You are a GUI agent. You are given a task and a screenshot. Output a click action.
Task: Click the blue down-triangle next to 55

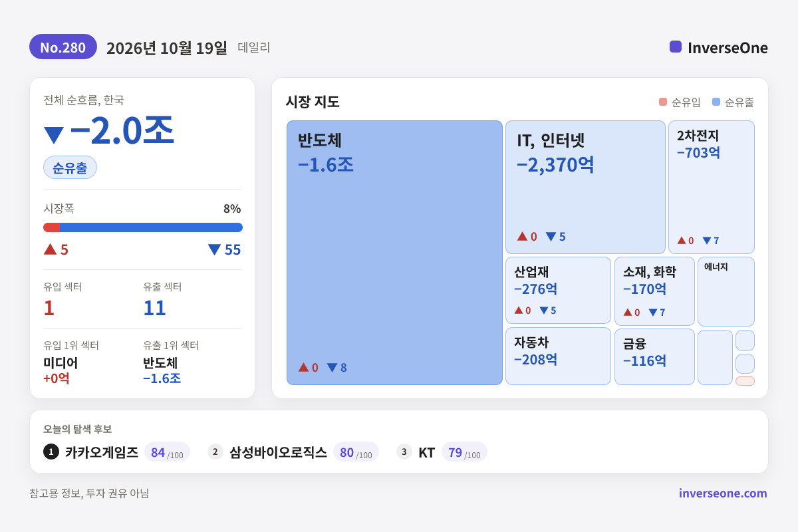pos(214,250)
